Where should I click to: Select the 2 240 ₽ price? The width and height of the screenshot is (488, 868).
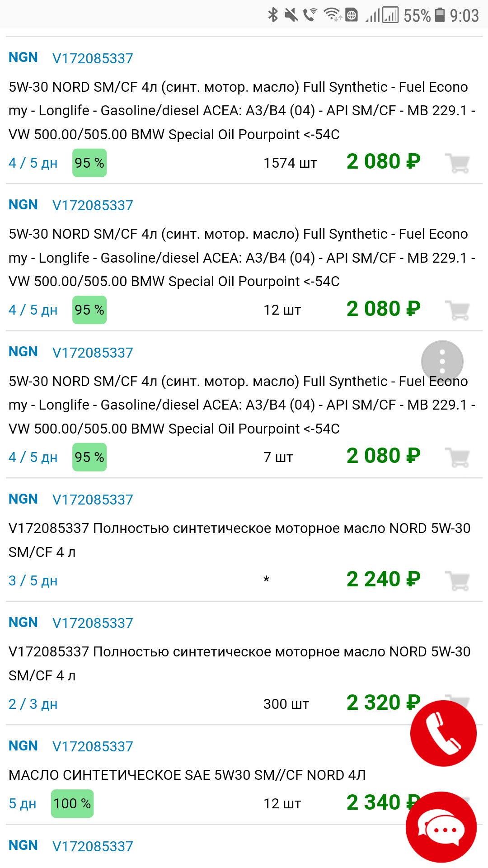point(383,580)
